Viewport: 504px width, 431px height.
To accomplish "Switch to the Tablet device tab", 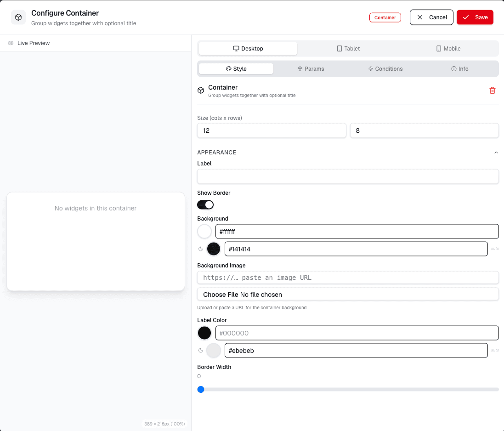I will click(348, 49).
